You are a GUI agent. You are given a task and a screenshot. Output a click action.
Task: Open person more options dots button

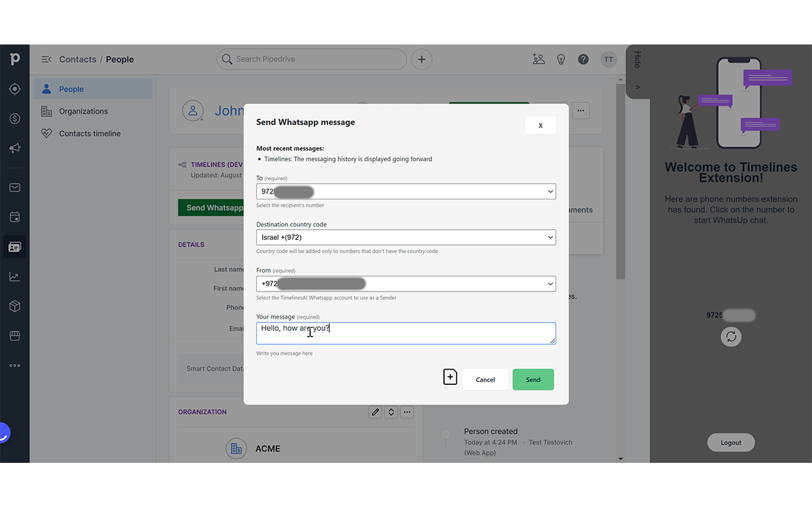(x=580, y=110)
